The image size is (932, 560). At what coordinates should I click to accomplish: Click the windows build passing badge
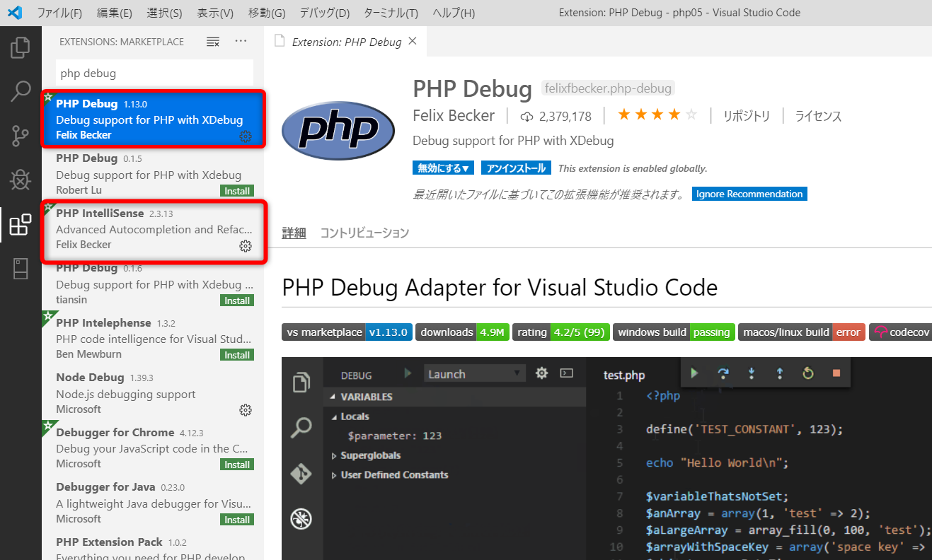click(x=674, y=332)
